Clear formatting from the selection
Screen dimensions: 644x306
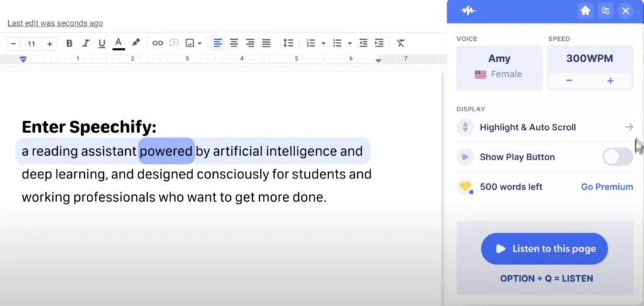(x=401, y=43)
